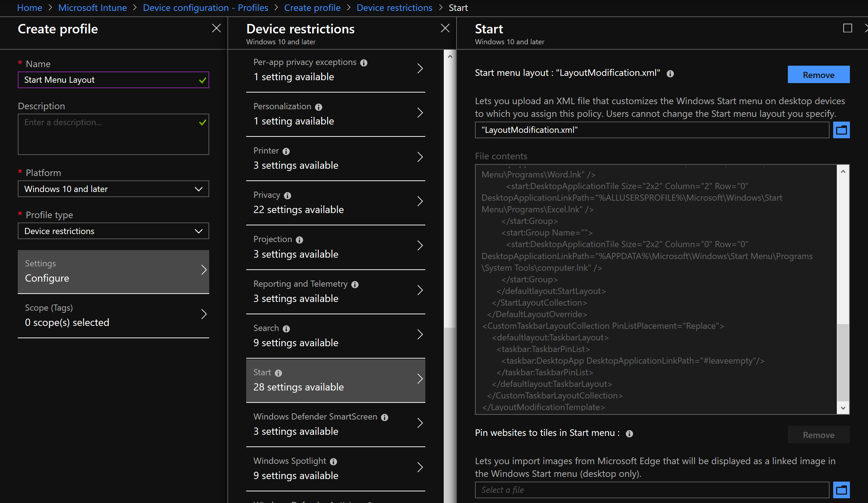868x503 pixels.
Task: Click the File contents scrollbar thumb
Action: (x=843, y=363)
